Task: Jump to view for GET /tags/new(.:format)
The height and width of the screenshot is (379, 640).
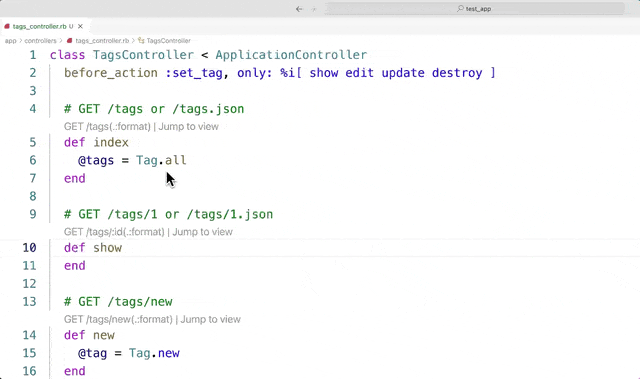Action: tap(211, 319)
